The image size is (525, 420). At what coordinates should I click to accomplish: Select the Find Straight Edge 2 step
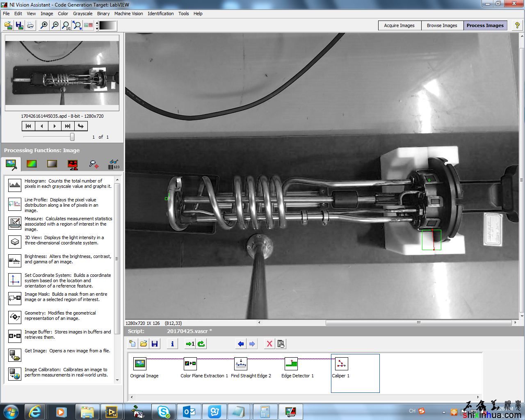pyautogui.click(x=241, y=364)
